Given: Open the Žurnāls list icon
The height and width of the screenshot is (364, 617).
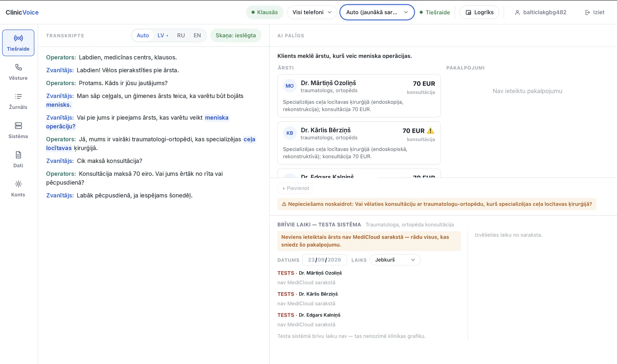Looking at the screenshot, I should click(x=18, y=96).
